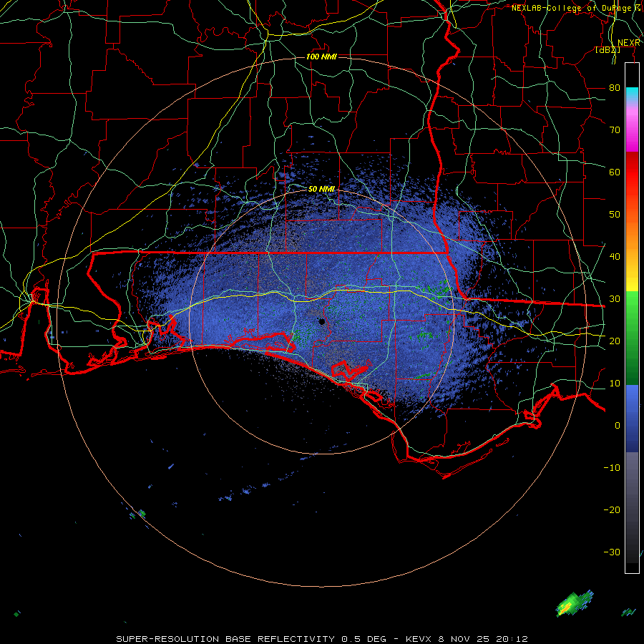Screen dimensions: 644x644
Task: Click the 50 NMI range ring label
Action: click(321, 189)
